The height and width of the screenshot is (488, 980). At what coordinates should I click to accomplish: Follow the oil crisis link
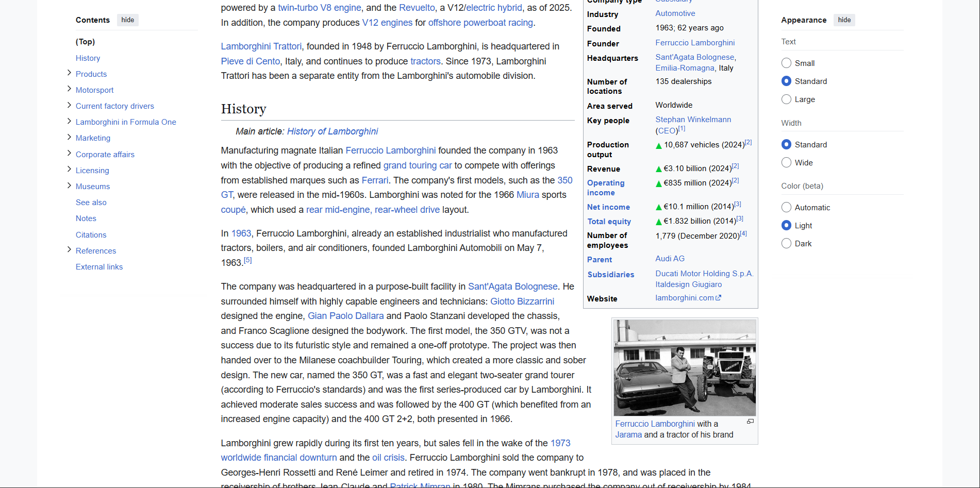point(388,458)
